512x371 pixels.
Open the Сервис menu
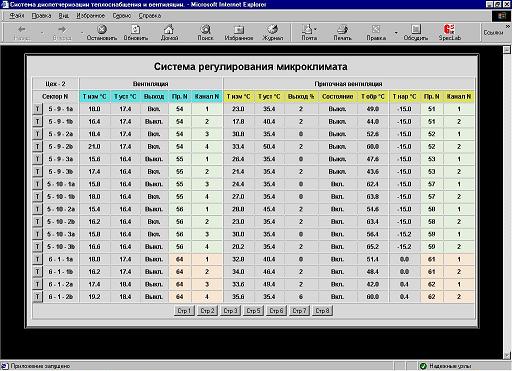coord(122,16)
